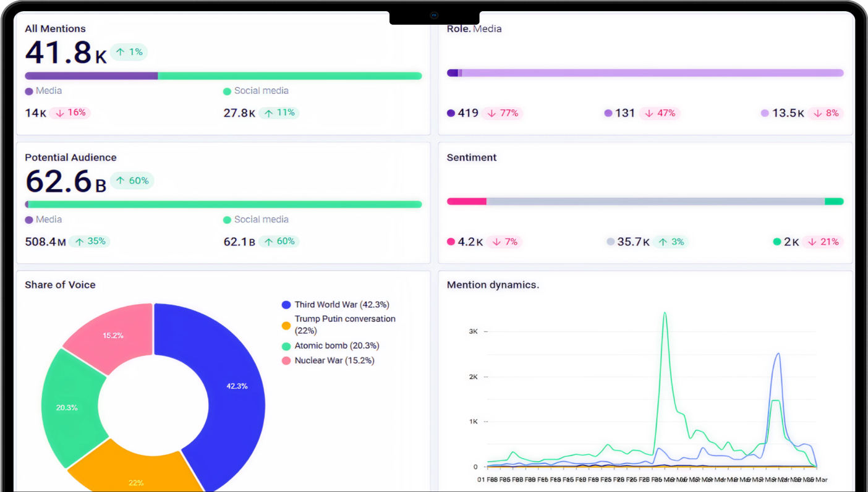
Task: Select the 13.5K role count
Action: (x=788, y=113)
